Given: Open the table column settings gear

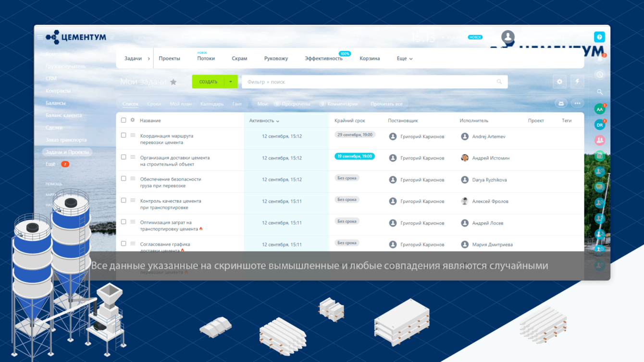Looking at the screenshot, I should (133, 120).
